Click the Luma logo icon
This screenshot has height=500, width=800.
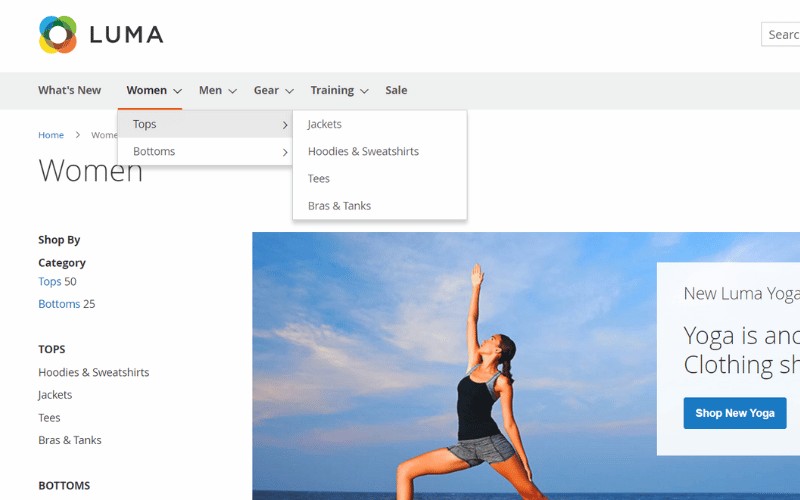pos(58,34)
